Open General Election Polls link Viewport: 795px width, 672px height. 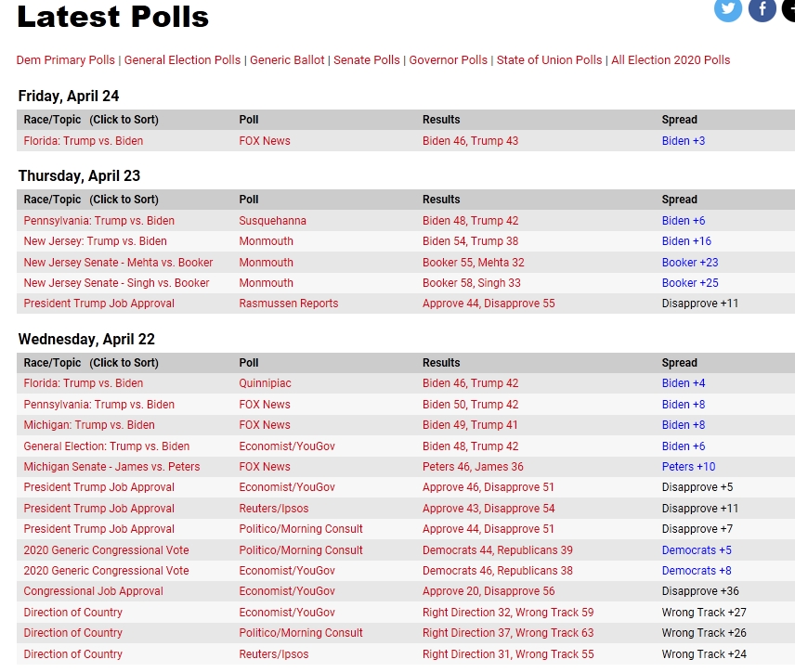(x=182, y=59)
